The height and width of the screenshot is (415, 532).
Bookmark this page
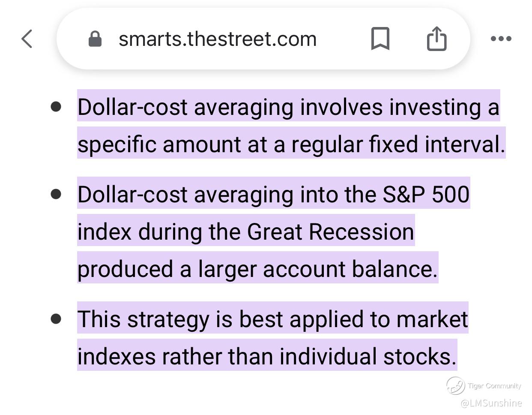coord(380,39)
